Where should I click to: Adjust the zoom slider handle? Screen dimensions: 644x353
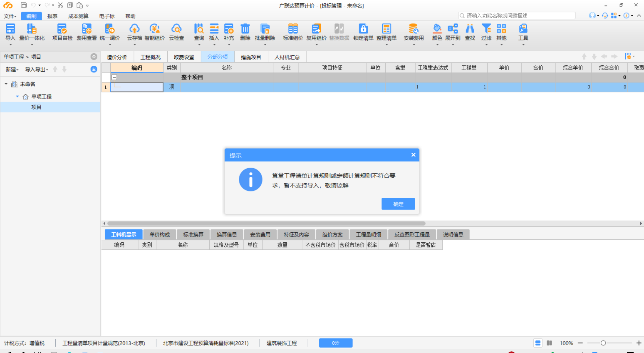pos(603,343)
